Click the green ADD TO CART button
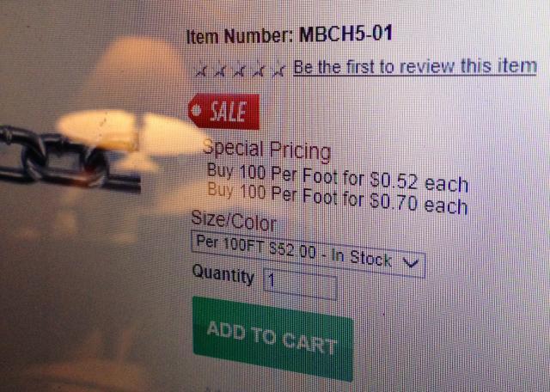Viewport: 550px width, 392px height. tap(272, 339)
